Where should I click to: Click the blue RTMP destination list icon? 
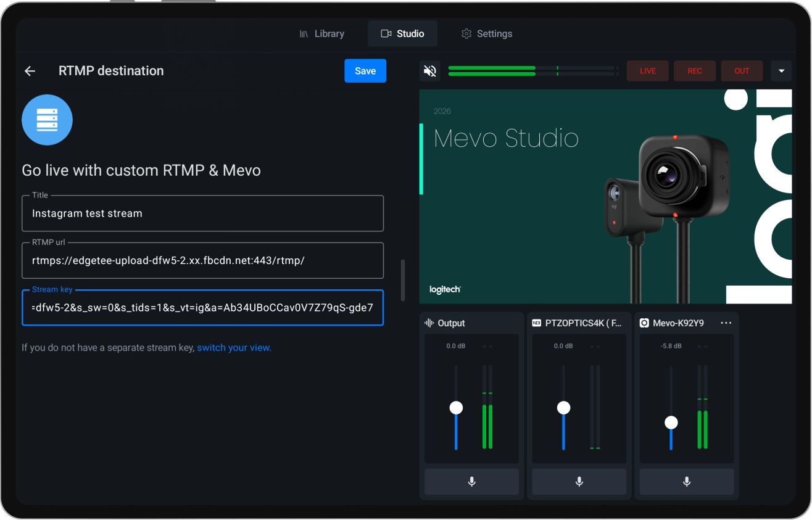tap(47, 120)
